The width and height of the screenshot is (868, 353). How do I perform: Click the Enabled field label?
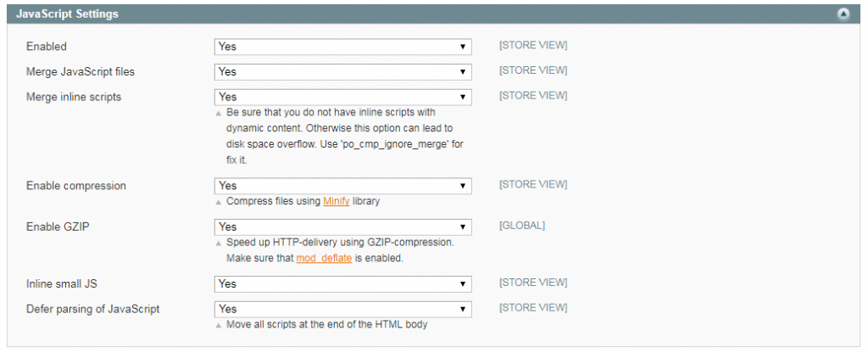47,46
